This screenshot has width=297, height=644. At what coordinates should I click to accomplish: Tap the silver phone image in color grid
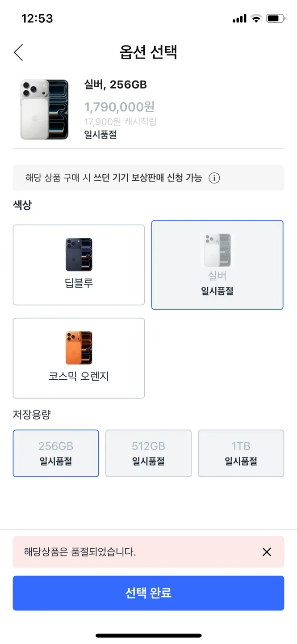click(217, 250)
